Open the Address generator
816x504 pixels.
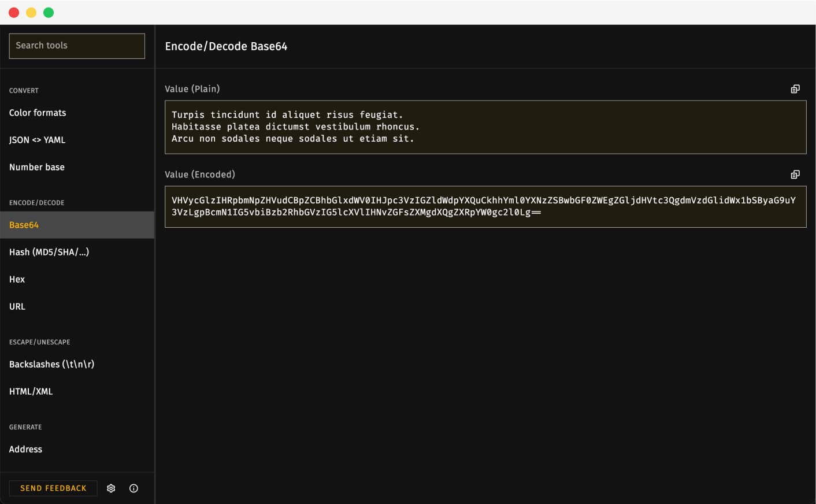point(77,449)
